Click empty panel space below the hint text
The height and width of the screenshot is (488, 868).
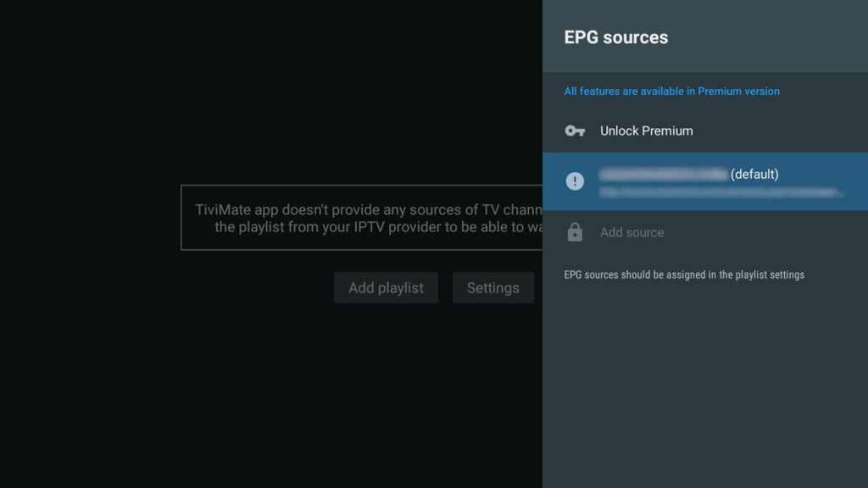pyautogui.click(x=704, y=390)
